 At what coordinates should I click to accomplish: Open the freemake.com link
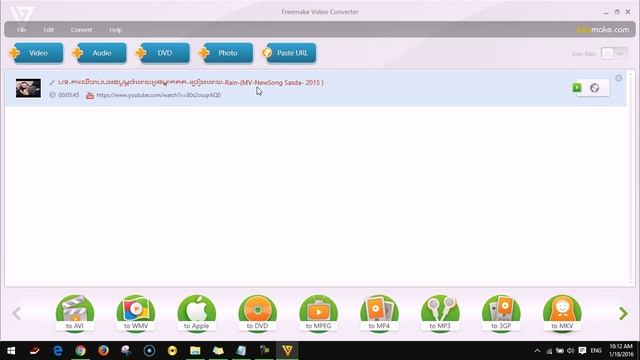coord(602,29)
